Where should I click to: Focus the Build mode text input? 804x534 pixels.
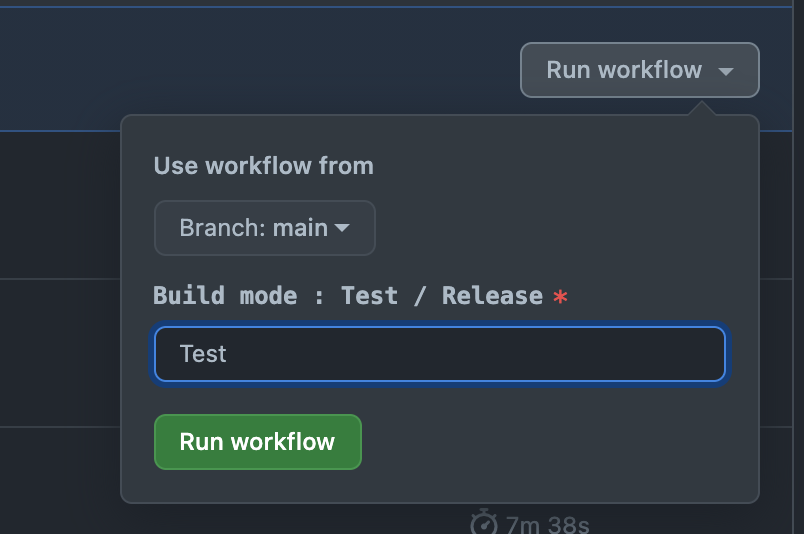coord(439,354)
